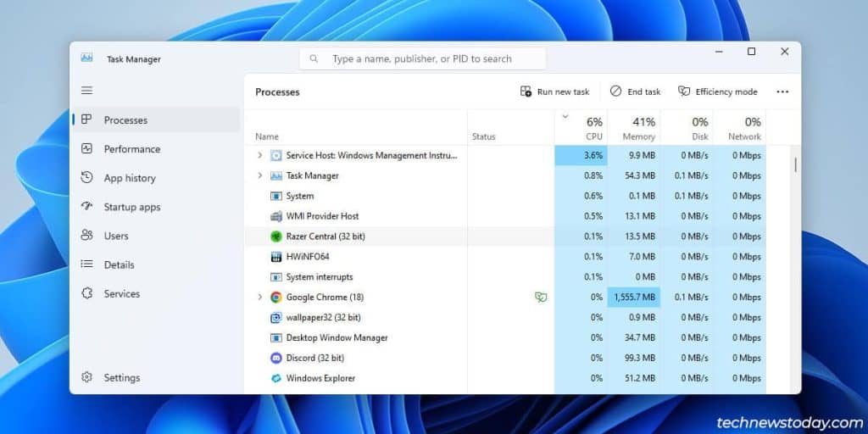Select the HWiNFO64 process name
The image size is (868, 434).
(x=308, y=257)
